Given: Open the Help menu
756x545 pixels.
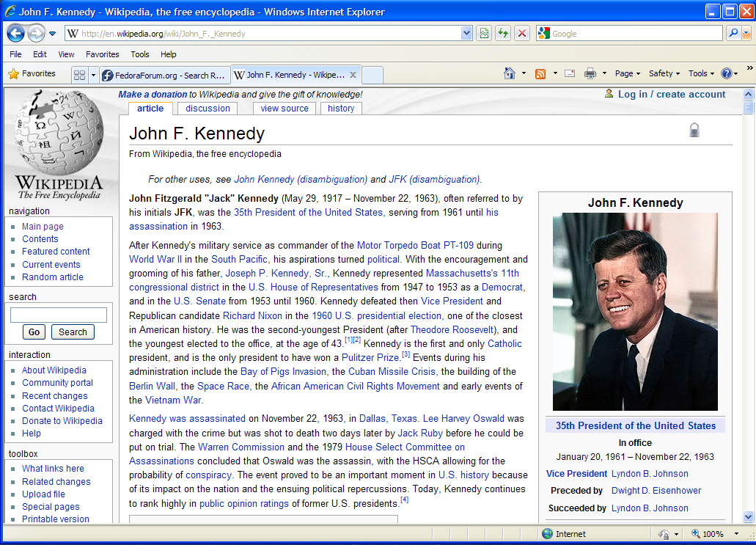Looking at the screenshot, I should pyautogui.click(x=168, y=54).
